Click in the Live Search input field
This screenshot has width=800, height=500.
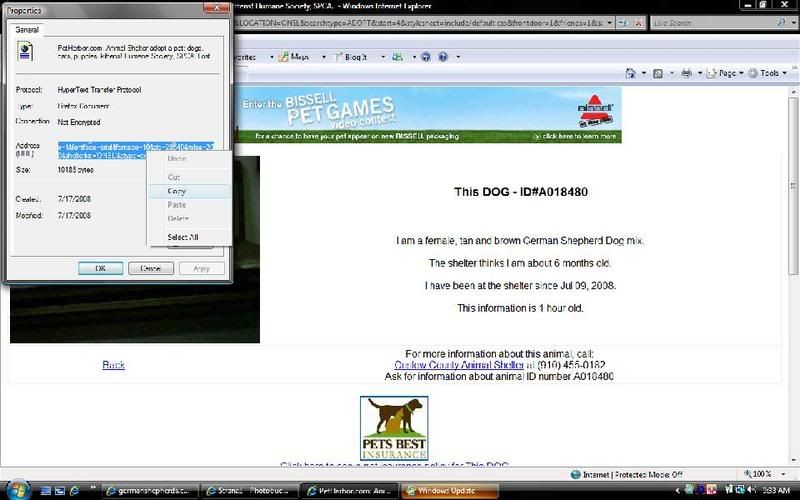pos(713,23)
